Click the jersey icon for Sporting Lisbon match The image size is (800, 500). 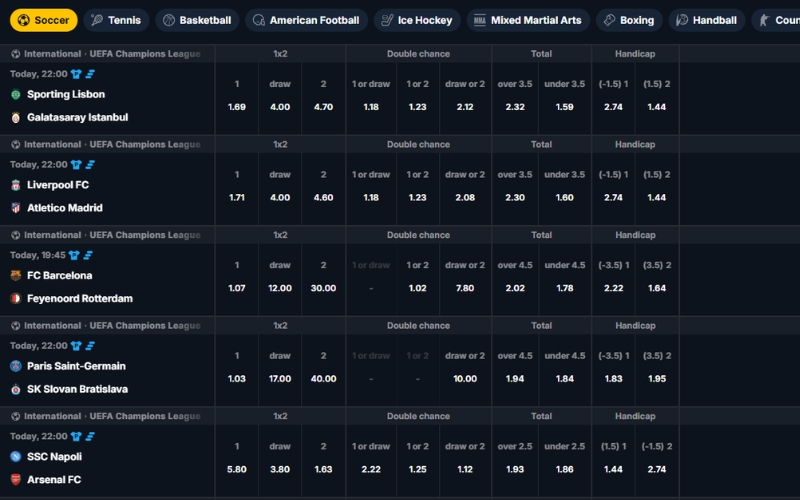[77, 74]
